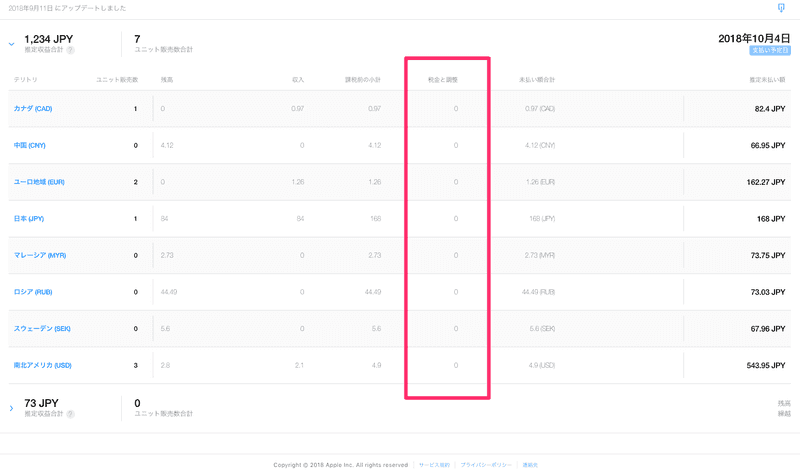Click the 収入 column header

point(298,80)
